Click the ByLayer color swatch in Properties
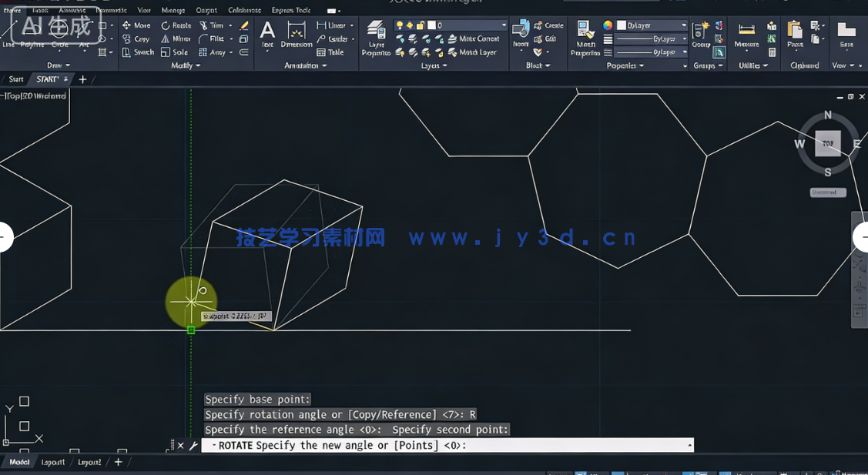 coord(620,25)
